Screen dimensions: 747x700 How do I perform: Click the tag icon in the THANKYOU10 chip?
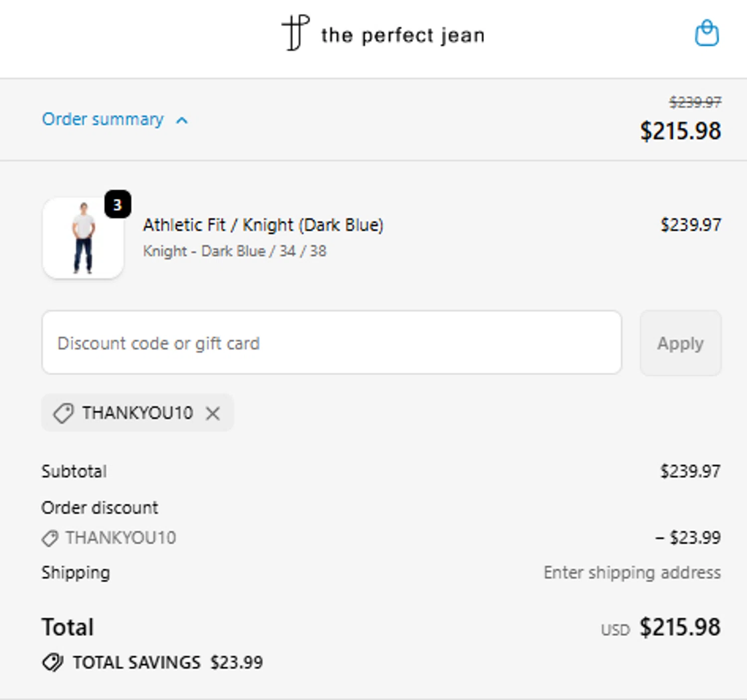(63, 413)
